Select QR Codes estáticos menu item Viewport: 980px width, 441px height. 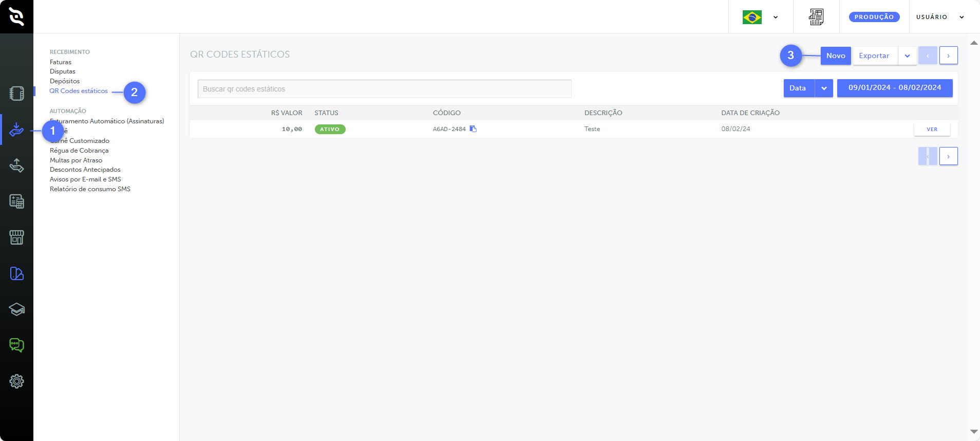pos(79,91)
